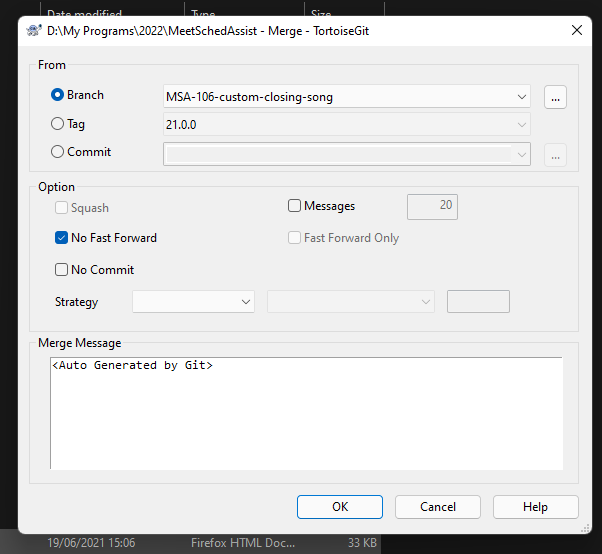The image size is (602, 554).
Task: Uncheck the No Fast Forward checkbox
Action: 61,238
